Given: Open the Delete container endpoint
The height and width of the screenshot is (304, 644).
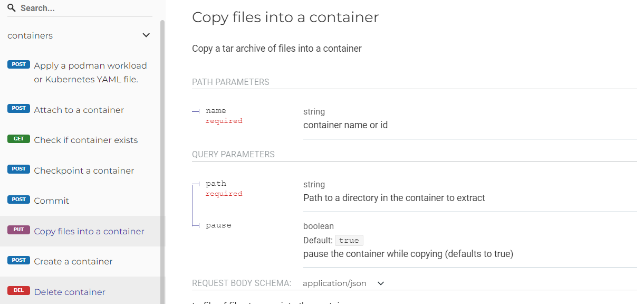Looking at the screenshot, I should point(69,291).
